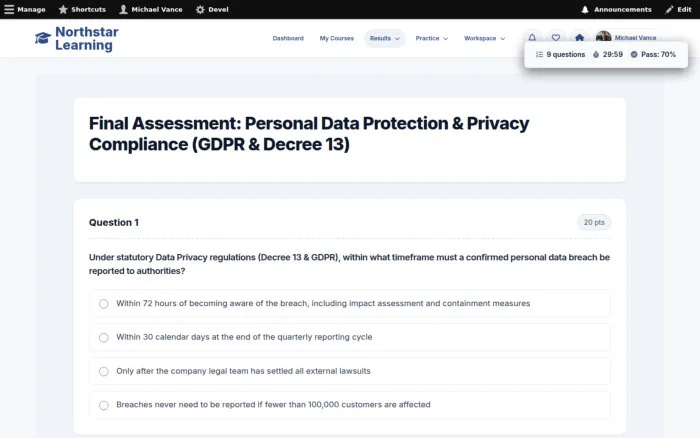Click the Pass: 70% check icon
This screenshot has height=438, width=700.
[634, 54]
